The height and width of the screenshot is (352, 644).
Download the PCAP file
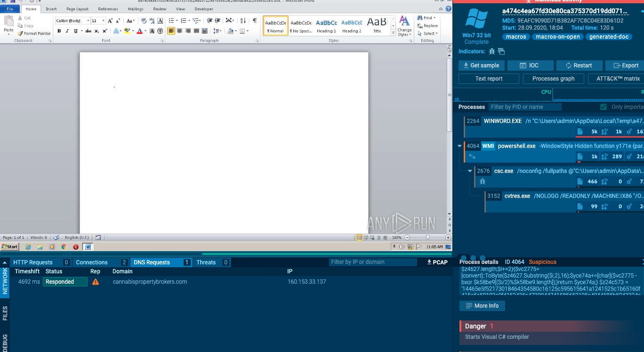437,262
